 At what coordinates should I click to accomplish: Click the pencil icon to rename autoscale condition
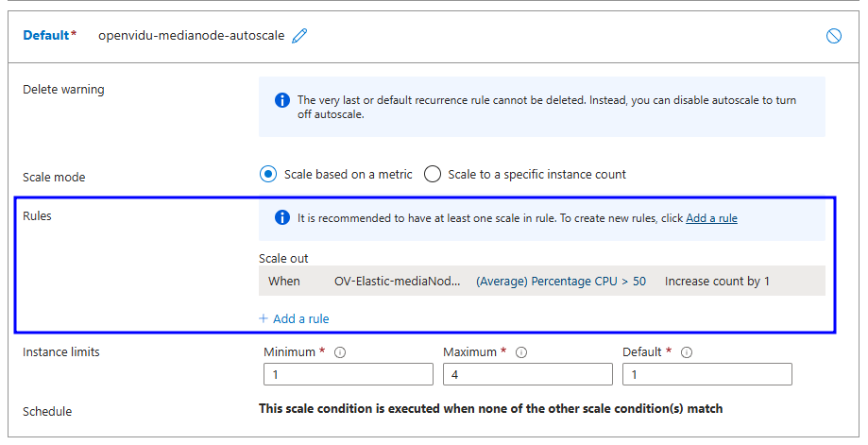(300, 36)
